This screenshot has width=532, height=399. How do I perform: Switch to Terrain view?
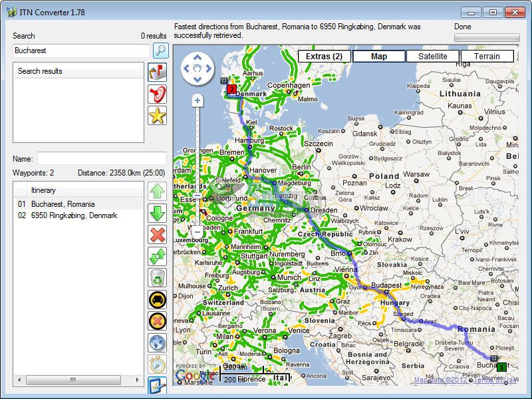coord(487,57)
